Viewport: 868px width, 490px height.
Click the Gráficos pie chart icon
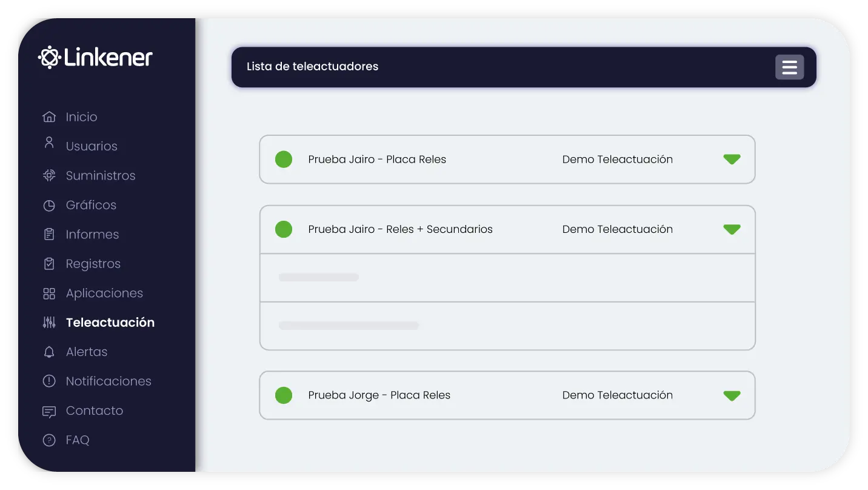tap(49, 206)
